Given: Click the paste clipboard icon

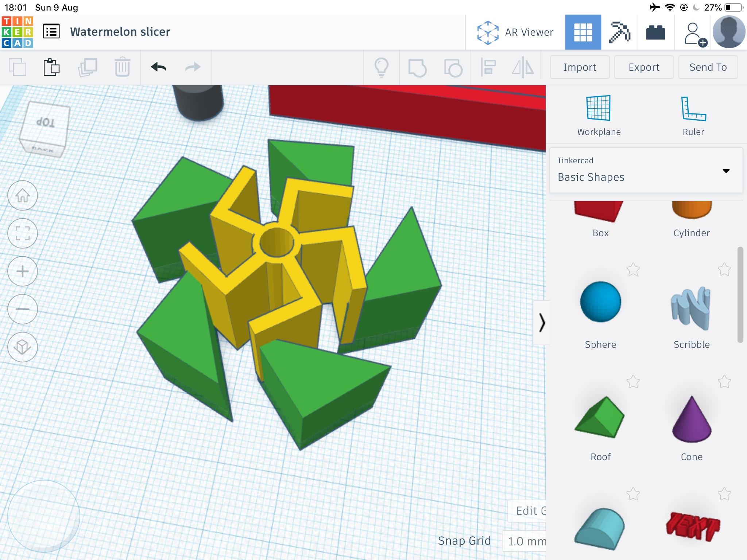Looking at the screenshot, I should pyautogui.click(x=51, y=67).
